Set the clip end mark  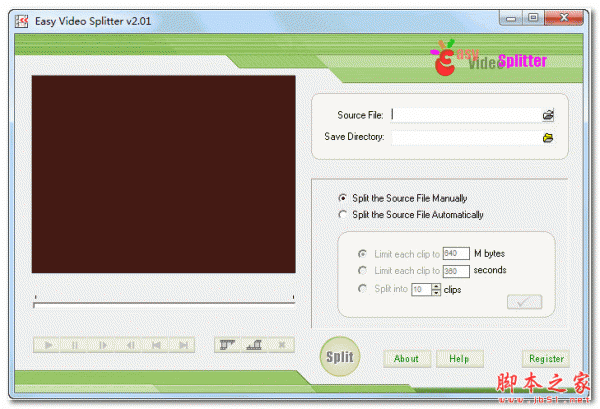pos(254,345)
